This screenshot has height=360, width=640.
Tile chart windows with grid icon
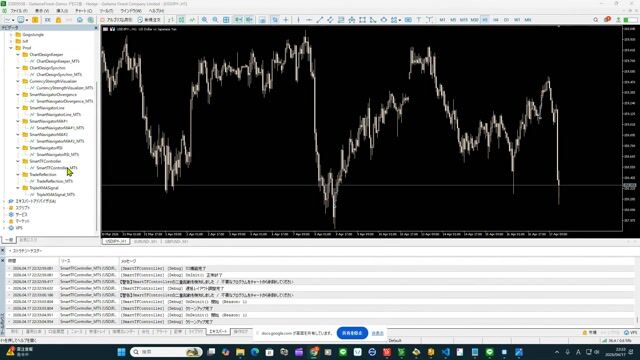point(226,20)
